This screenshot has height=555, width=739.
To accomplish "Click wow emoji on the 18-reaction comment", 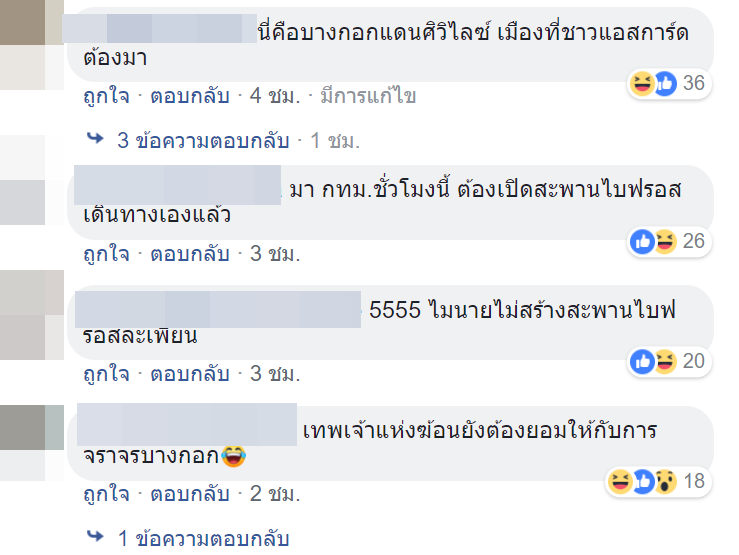I will [x=665, y=482].
